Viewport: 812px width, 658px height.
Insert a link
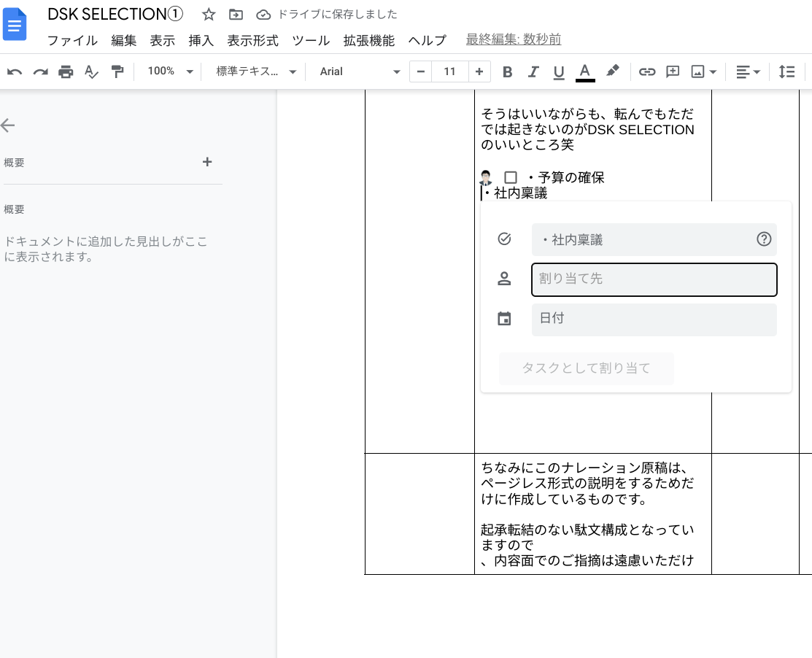(647, 71)
